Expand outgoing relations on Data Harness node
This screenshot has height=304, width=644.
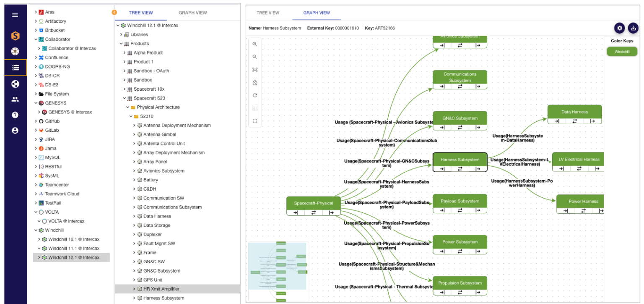pos(592,121)
